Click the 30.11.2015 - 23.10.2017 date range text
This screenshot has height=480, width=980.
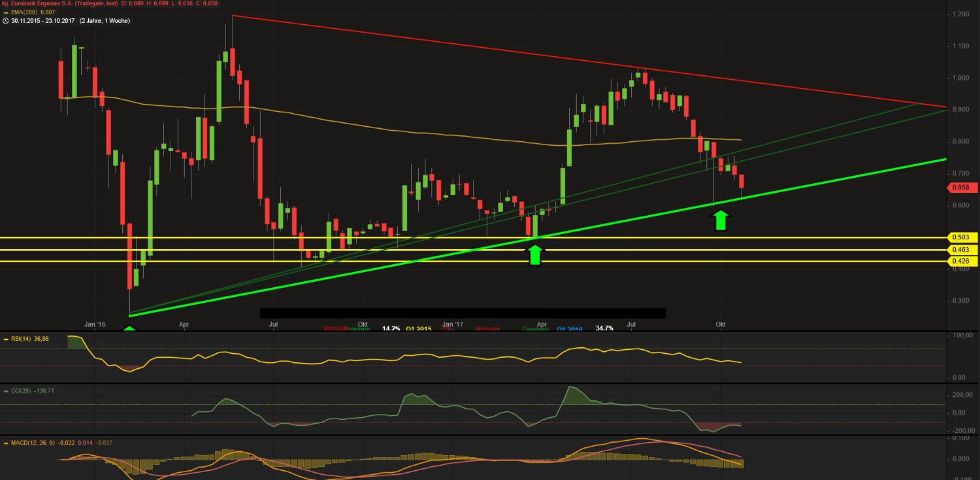(x=44, y=20)
